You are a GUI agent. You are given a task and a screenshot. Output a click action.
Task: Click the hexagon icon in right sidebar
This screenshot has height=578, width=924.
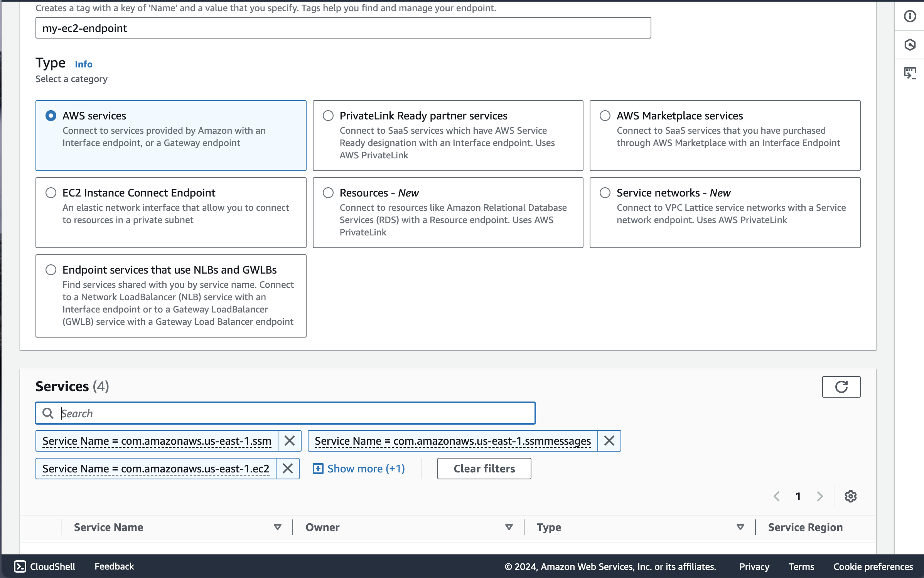910,45
